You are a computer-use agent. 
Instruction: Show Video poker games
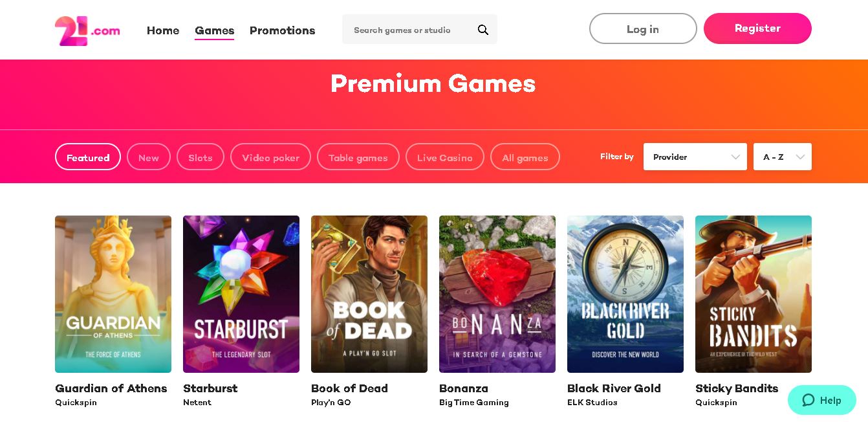click(x=270, y=157)
